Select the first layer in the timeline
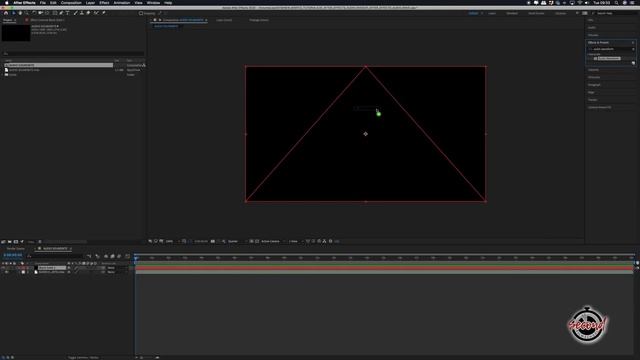This screenshot has width=640, height=360. click(51, 268)
